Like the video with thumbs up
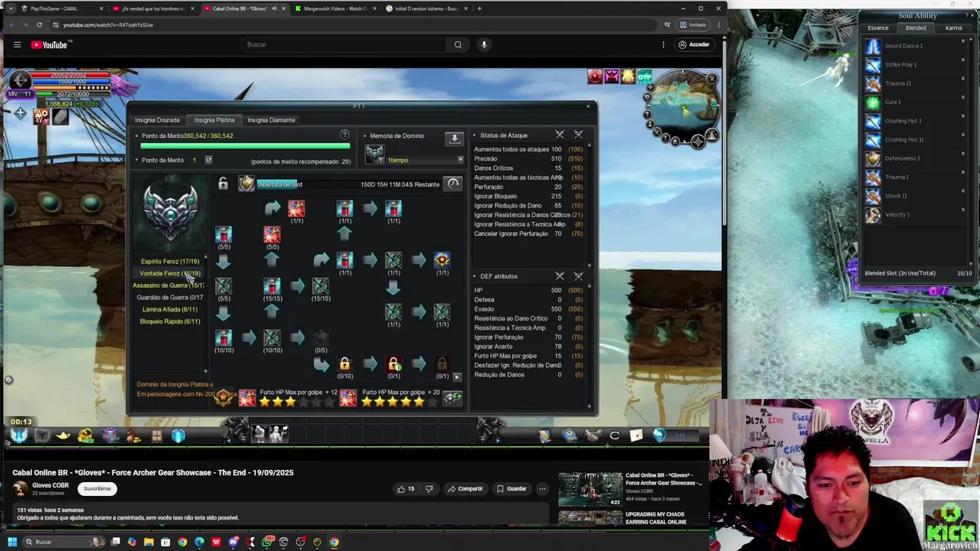Viewport: 980px width, 551px height. click(x=405, y=488)
